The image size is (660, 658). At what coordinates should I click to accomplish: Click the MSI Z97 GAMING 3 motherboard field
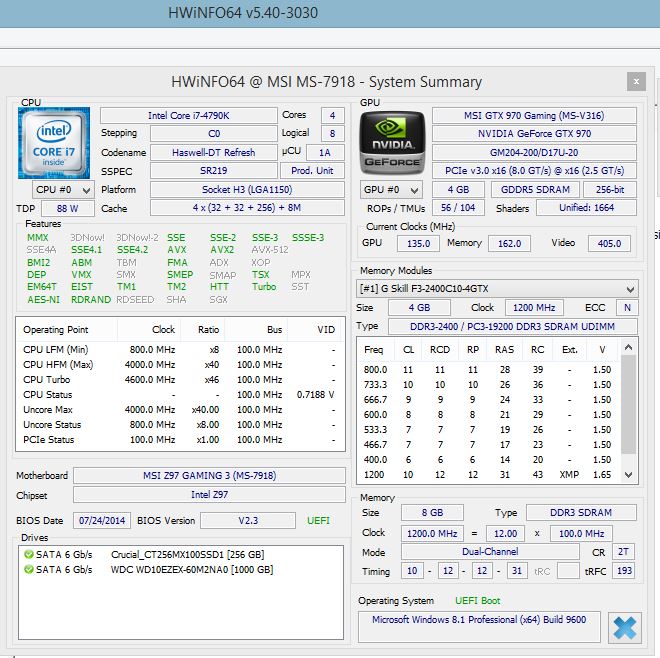[209, 476]
